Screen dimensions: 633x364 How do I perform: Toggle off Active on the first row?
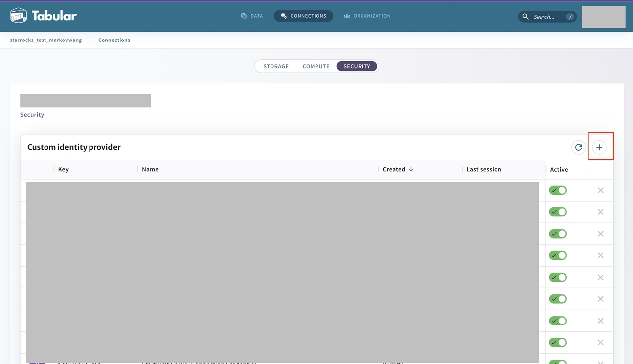pyautogui.click(x=558, y=190)
